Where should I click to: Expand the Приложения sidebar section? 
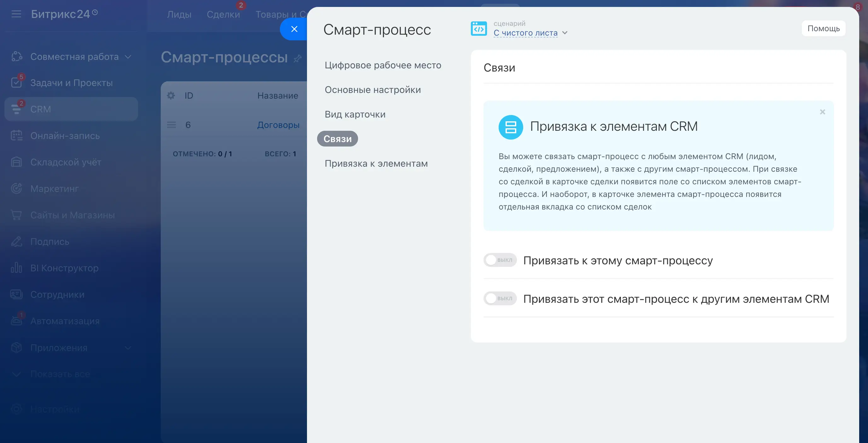click(x=128, y=348)
